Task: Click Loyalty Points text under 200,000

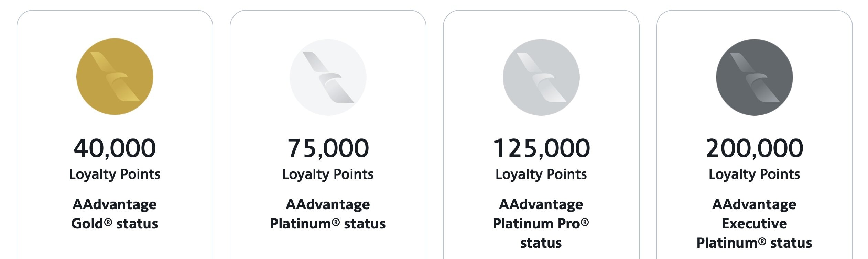Action: [754, 174]
